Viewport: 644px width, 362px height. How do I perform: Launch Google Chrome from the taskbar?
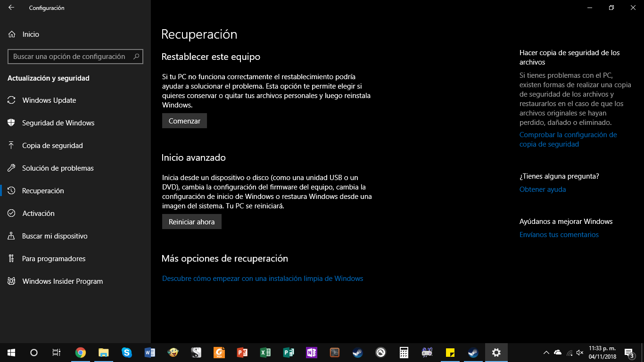(81, 353)
